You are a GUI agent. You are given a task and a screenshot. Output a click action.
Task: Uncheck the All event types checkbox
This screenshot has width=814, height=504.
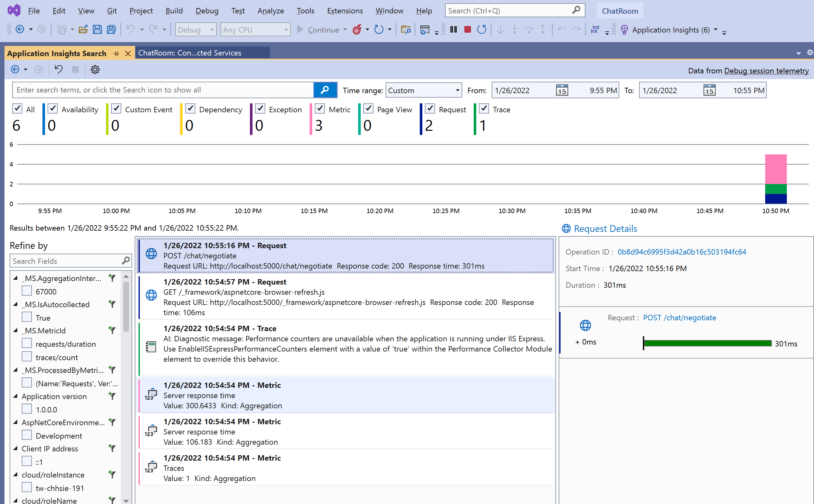pyautogui.click(x=17, y=109)
